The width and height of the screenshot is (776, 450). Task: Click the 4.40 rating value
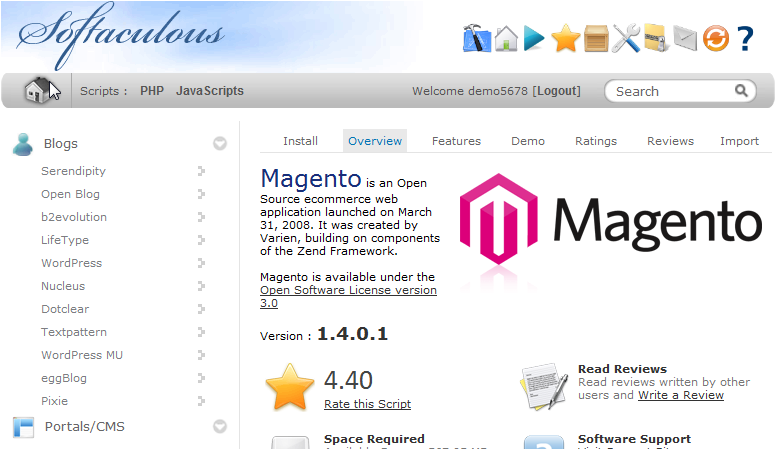348,380
